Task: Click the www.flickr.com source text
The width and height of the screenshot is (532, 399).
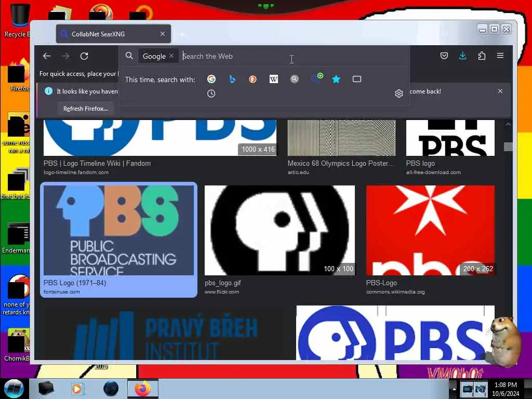Action: [221, 292]
